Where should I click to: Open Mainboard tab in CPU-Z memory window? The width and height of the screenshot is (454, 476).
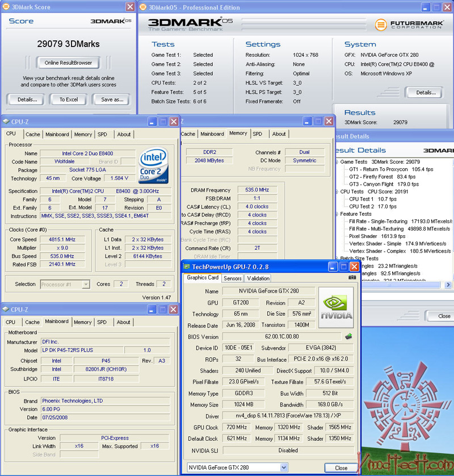[212, 134]
